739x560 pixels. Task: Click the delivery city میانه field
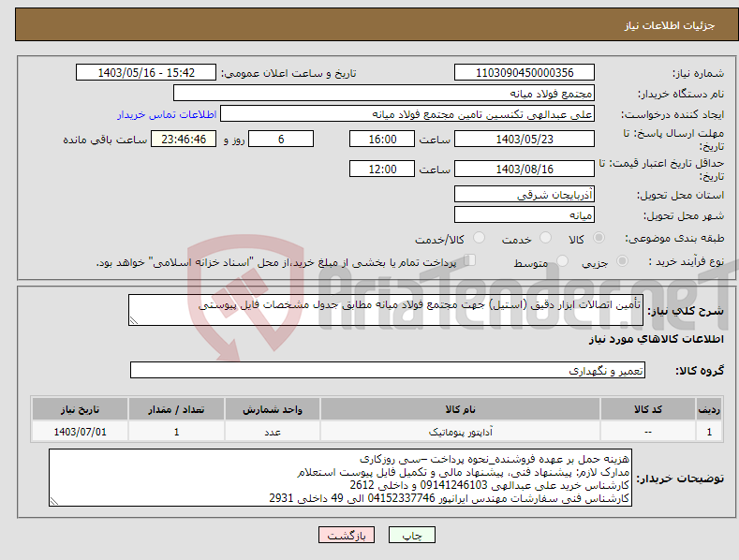525,215
